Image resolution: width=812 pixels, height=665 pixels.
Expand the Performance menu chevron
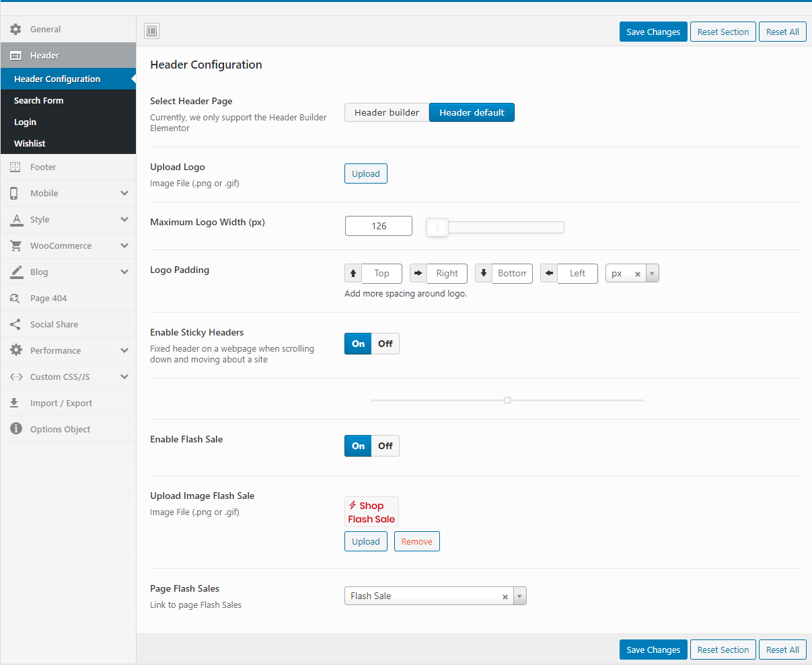124,350
